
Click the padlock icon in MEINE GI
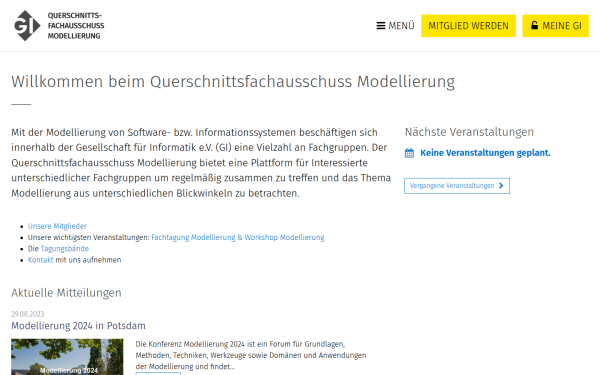coord(534,25)
